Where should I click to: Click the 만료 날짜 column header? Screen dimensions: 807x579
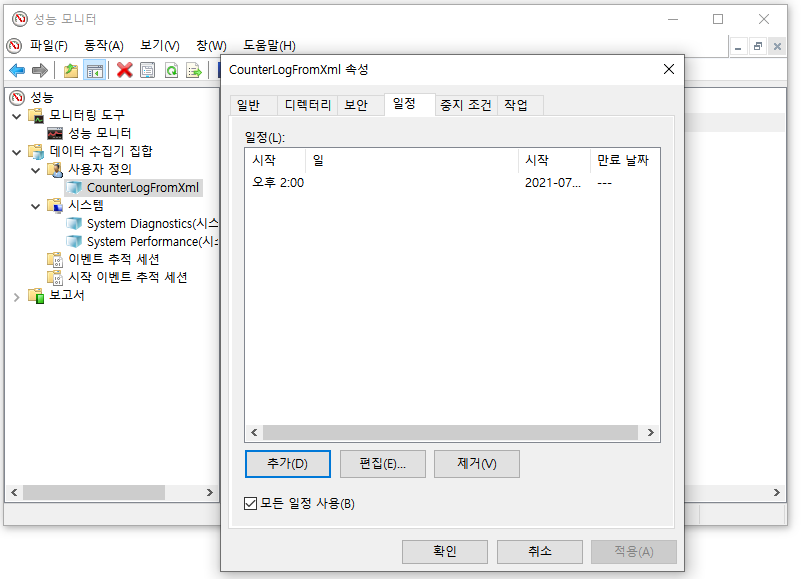point(624,161)
